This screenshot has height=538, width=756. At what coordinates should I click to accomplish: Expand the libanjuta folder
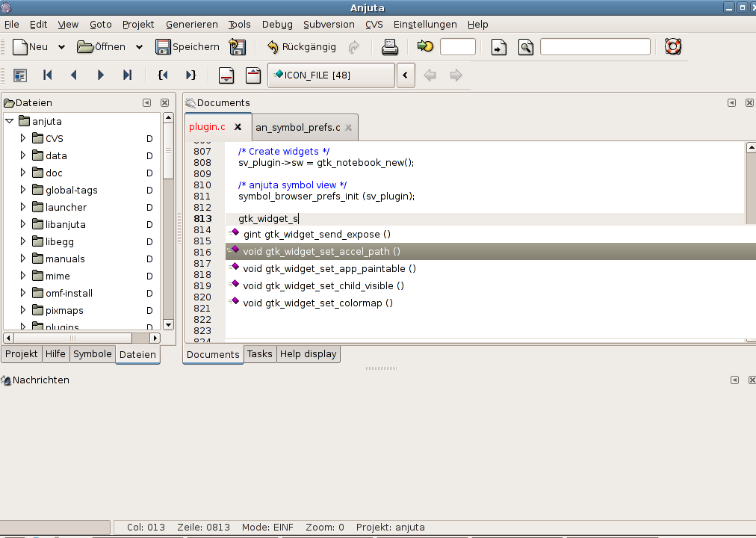22,224
